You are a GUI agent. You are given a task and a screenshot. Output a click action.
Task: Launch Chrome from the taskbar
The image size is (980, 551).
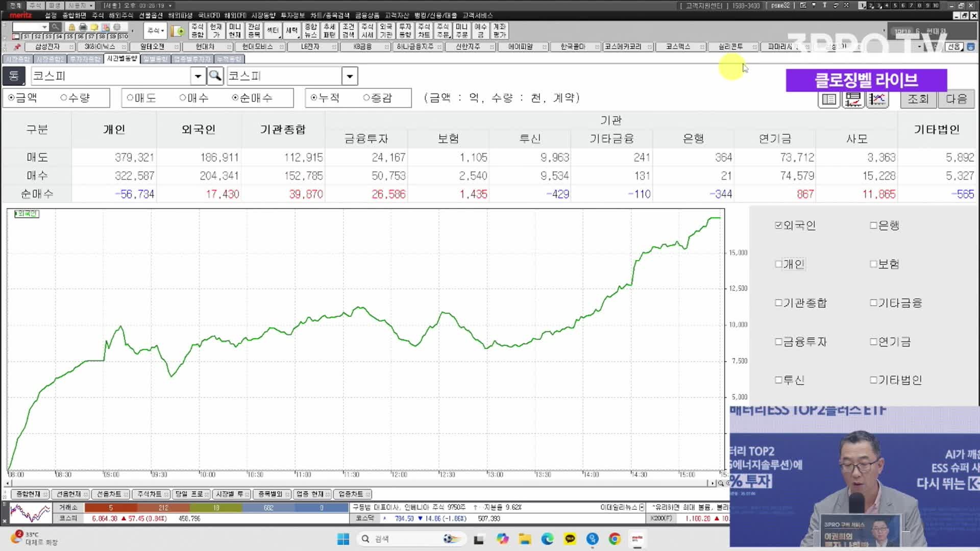[x=615, y=539]
